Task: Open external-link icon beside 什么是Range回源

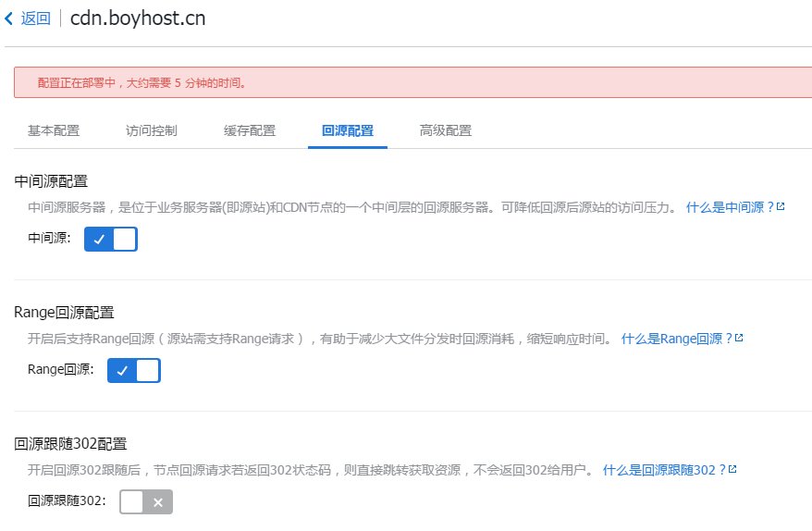Action: coord(739,339)
